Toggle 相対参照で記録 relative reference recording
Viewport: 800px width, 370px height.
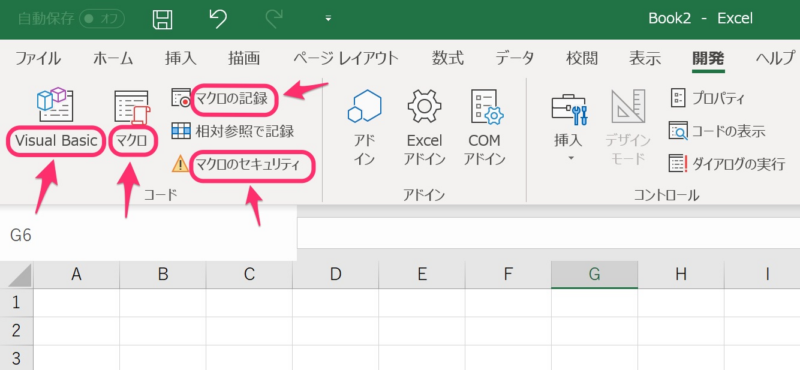[x=233, y=131]
